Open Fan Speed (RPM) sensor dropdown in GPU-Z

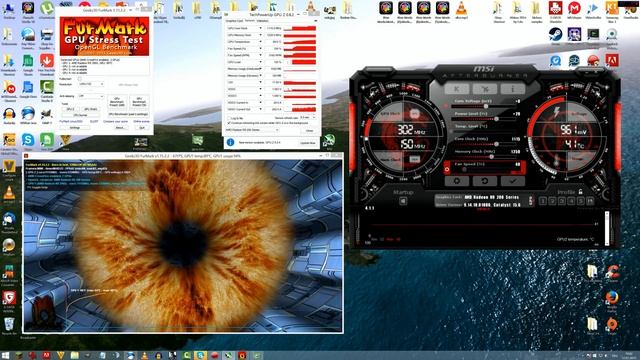pyautogui.click(x=260, y=55)
